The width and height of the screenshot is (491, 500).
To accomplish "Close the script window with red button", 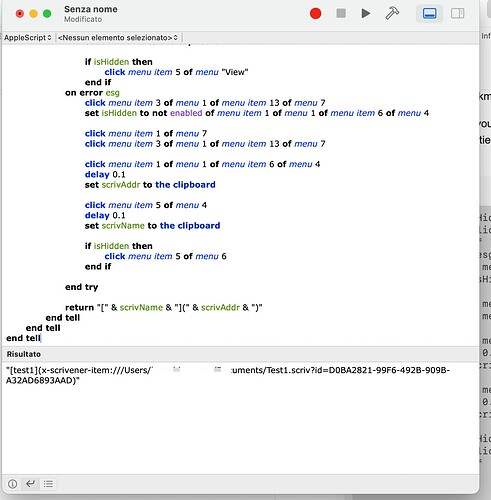I will [x=20, y=14].
